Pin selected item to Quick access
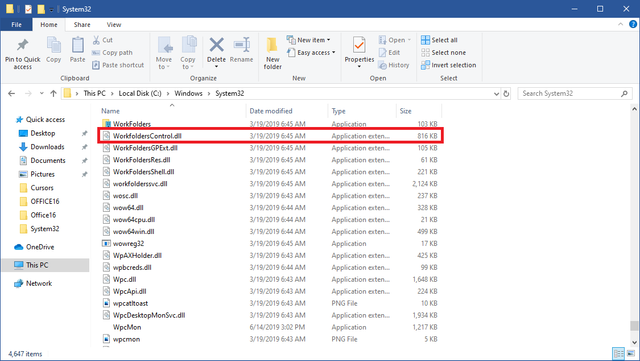The width and height of the screenshot is (640, 361). pyautogui.click(x=22, y=54)
